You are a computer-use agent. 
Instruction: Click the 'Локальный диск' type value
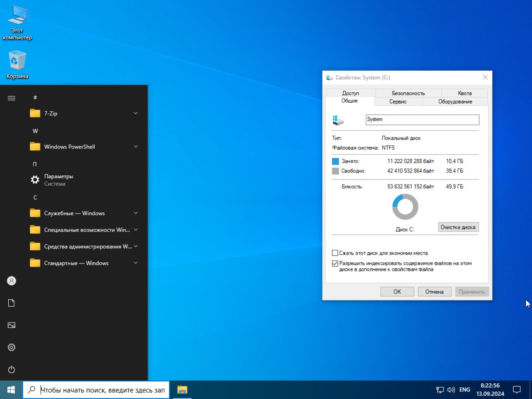pos(401,138)
